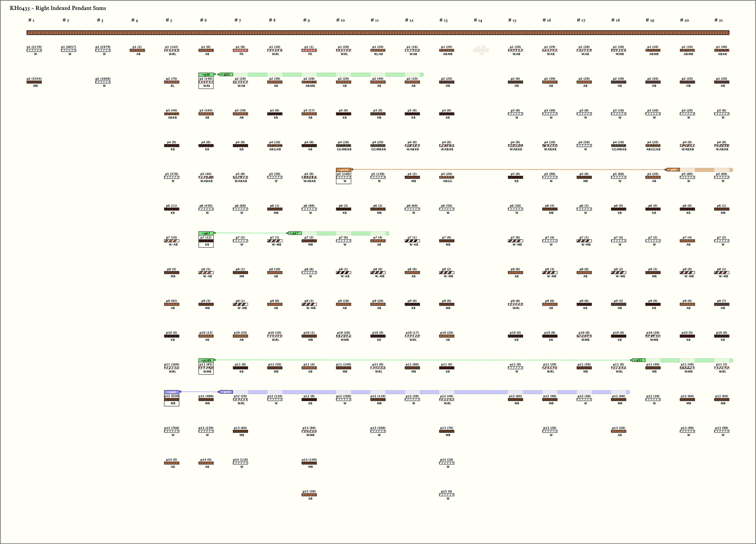Screen dimensions: 756x544
Task: Click the purple ←p18 range tag
Action: point(226,392)
